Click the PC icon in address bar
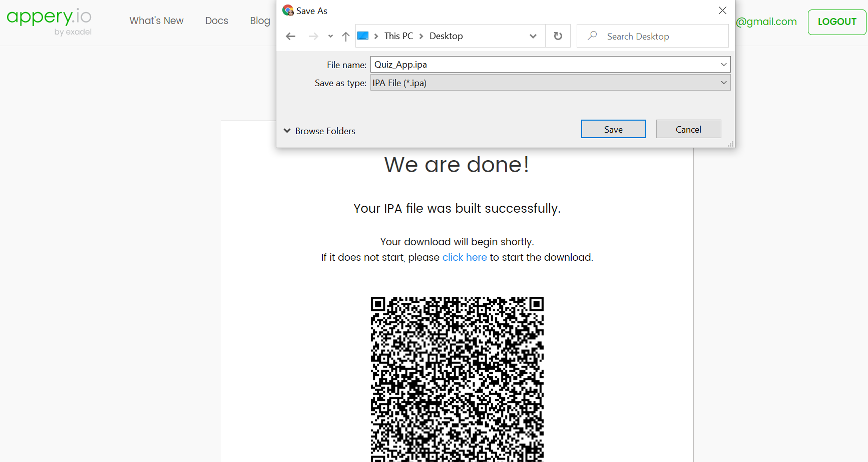The width and height of the screenshot is (868, 462). 363,36
